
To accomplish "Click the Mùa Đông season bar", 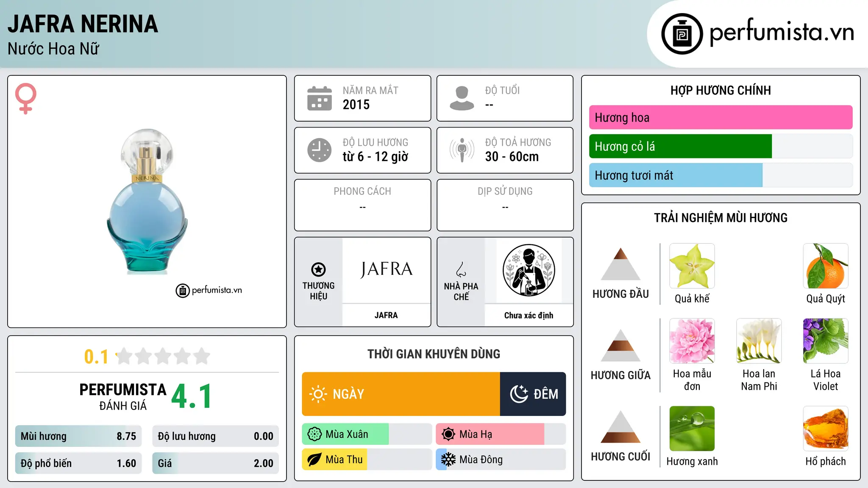I will 501,460.
